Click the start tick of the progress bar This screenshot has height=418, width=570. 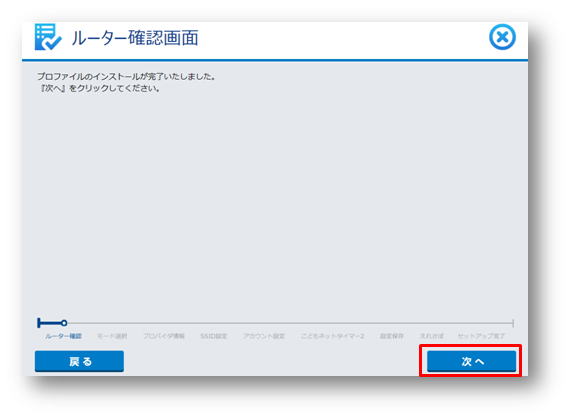pos(39,322)
